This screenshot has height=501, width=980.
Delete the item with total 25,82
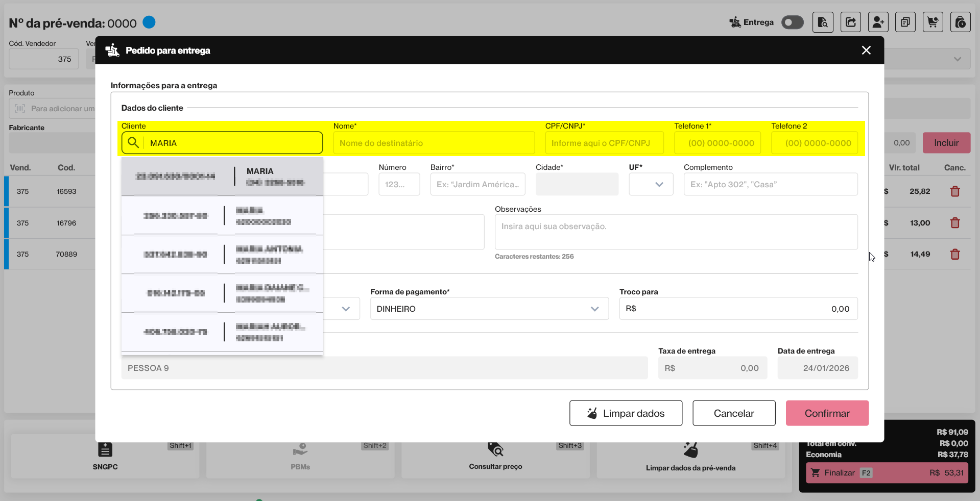click(x=955, y=192)
